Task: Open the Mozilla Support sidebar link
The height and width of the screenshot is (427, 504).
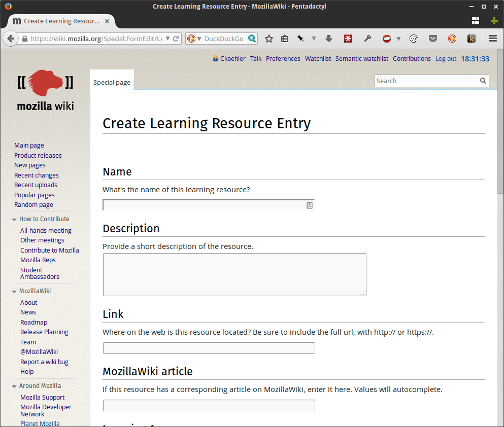Action: [x=43, y=398]
